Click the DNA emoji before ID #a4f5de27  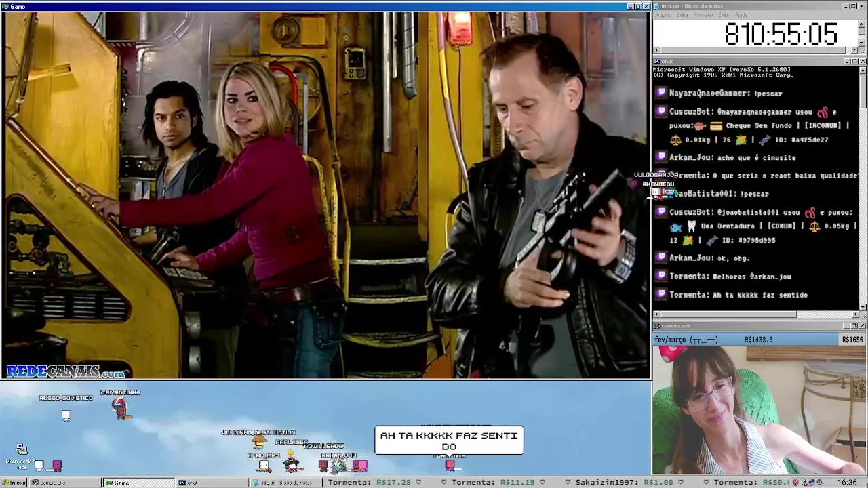(765, 140)
